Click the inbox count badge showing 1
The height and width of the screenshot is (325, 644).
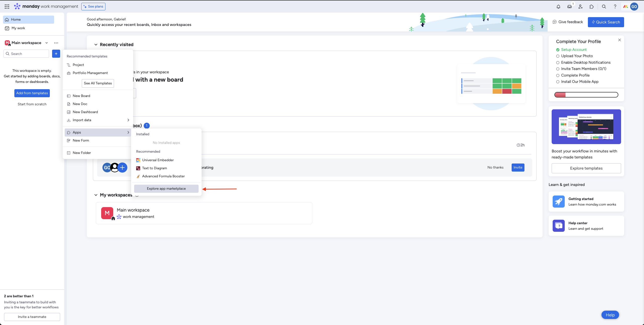point(147,125)
